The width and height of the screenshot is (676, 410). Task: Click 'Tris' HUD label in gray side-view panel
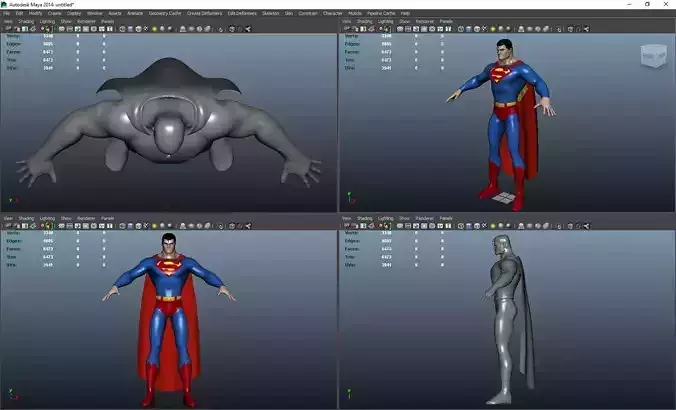pyautogui.click(x=350, y=257)
